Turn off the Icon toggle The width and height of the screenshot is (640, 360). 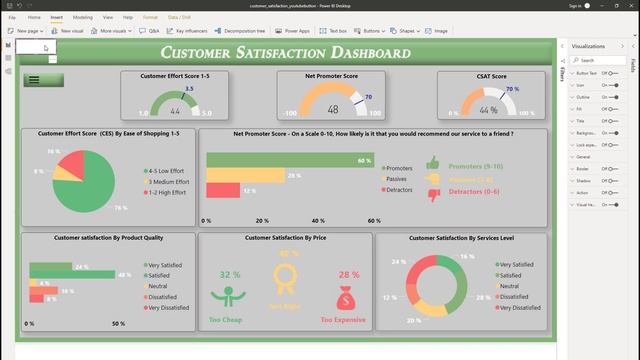point(613,85)
